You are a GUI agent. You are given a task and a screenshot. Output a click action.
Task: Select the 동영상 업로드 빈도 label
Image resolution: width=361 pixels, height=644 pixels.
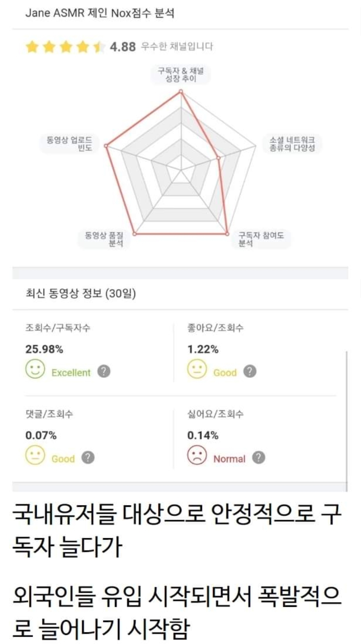tap(70, 144)
